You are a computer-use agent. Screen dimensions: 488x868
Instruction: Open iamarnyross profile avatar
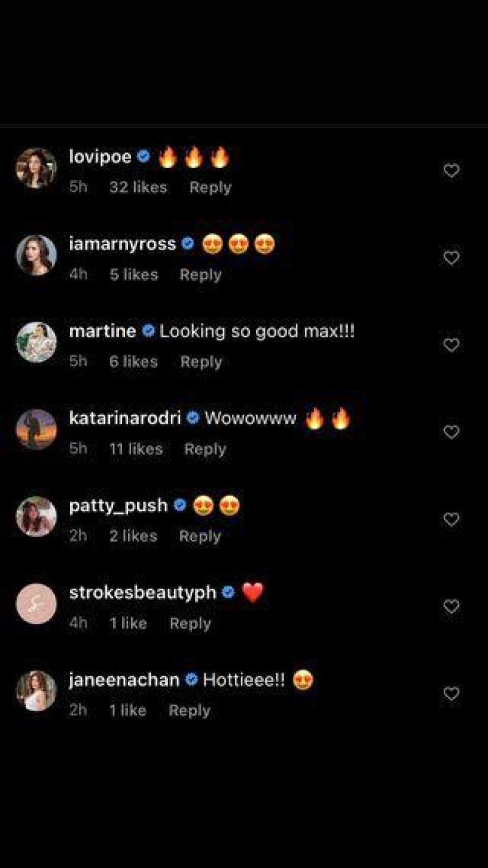coord(36,255)
